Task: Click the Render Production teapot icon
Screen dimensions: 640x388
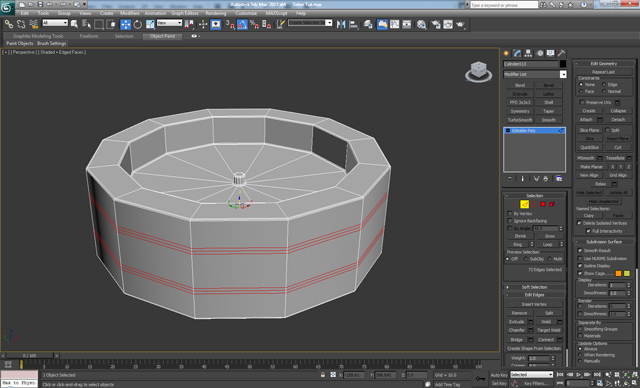Action: tap(460, 24)
